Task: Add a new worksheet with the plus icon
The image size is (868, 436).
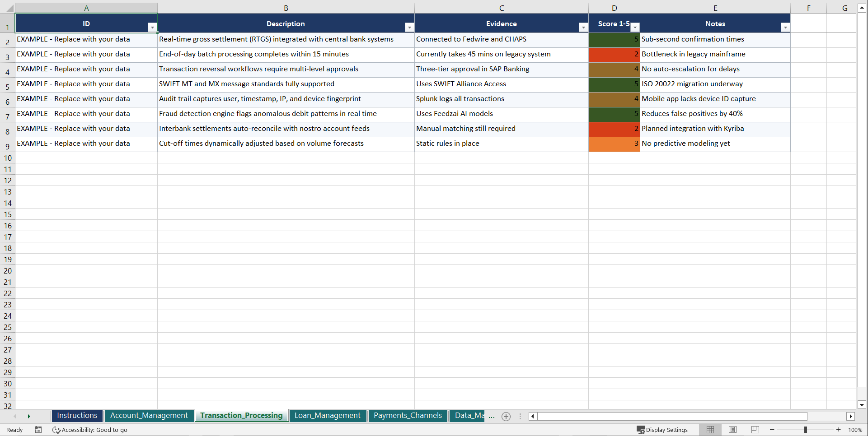Action: pyautogui.click(x=506, y=416)
